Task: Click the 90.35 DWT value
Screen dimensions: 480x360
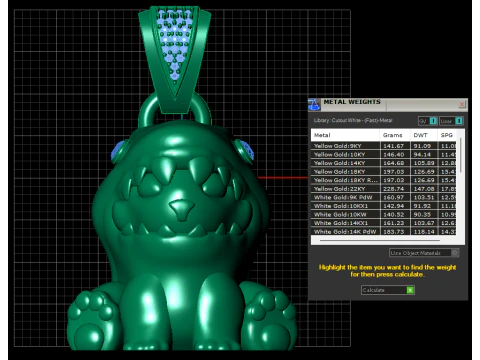Action: point(422,215)
